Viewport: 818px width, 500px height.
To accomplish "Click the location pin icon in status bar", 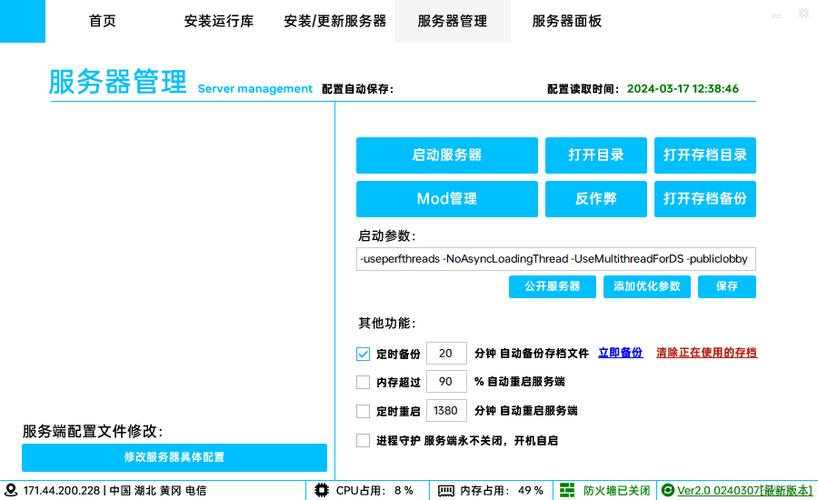I will [10, 491].
